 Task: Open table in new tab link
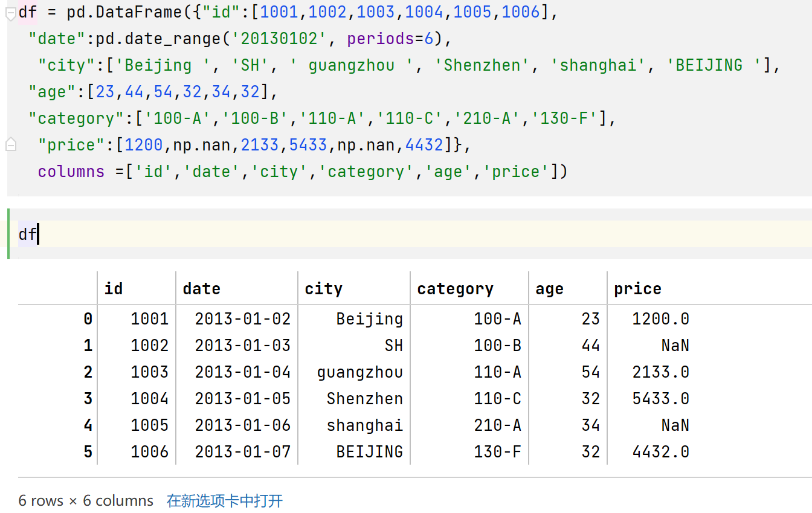(225, 501)
